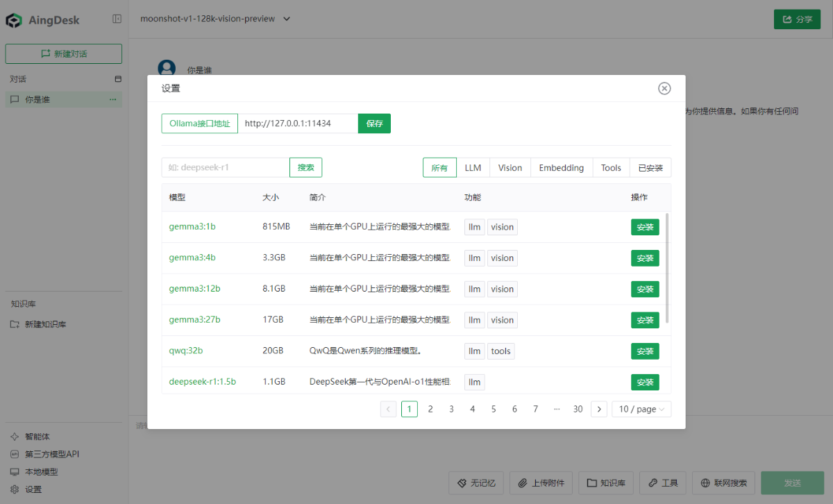
Task: Select the Embedding filter tab
Action: coord(562,167)
